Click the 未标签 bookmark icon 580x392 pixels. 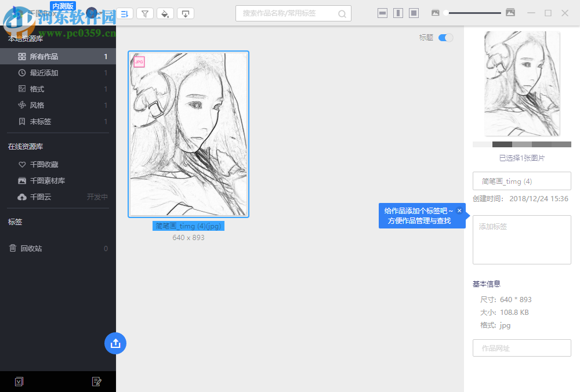coord(22,121)
